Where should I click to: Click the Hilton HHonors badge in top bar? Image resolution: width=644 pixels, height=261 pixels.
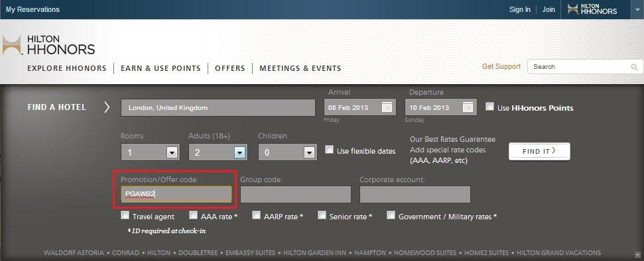(592, 9)
